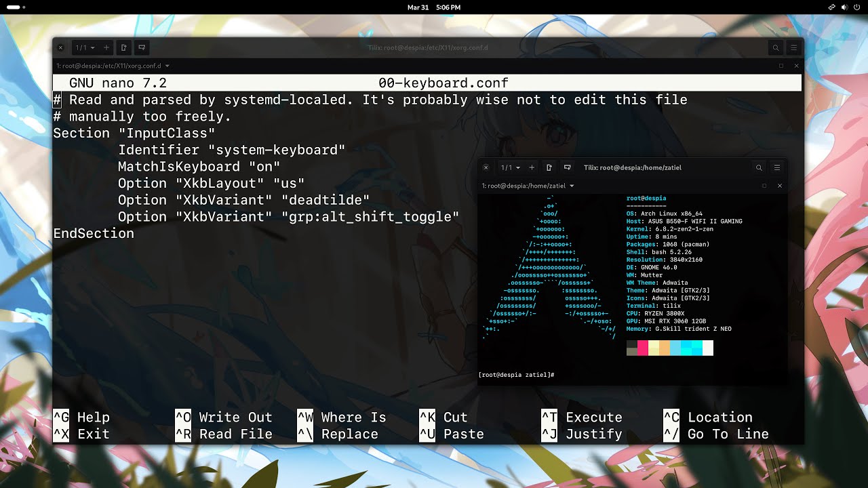Click the [root@despia zatiel]# shell prompt

[x=517, y=375]
